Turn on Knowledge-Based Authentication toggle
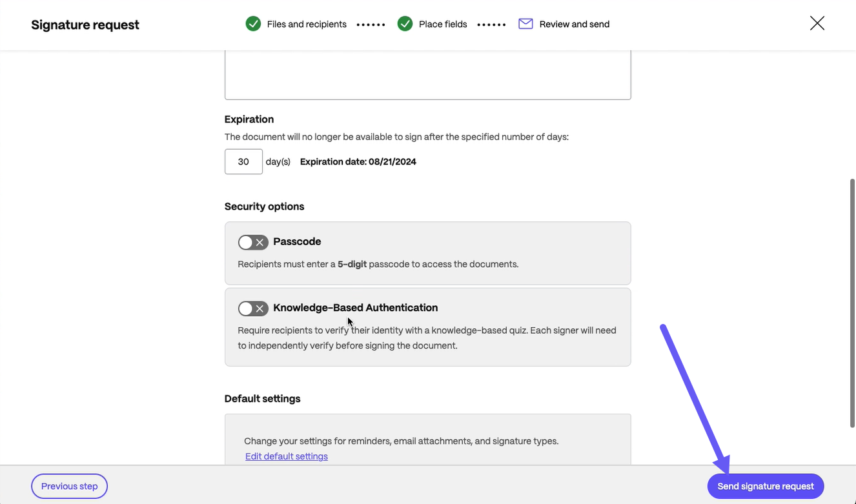The image size is (856, 504). pyautogui.click(x=253, y=308)
